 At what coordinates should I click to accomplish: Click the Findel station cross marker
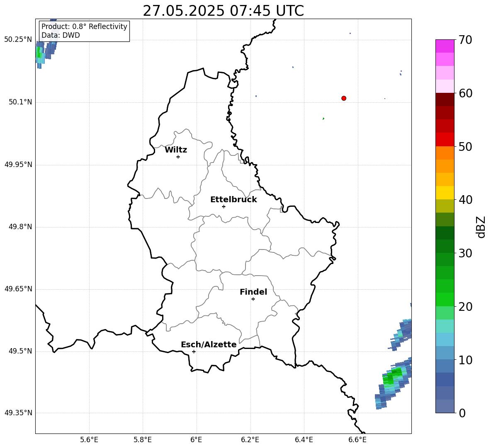(253, 299)
